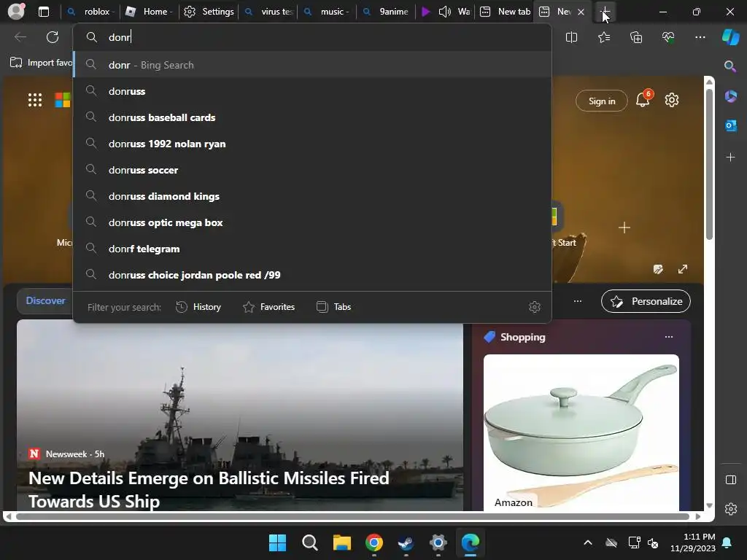
Task: Select 'donruss baseball cards' suggestion
Action: pos(312,117)
